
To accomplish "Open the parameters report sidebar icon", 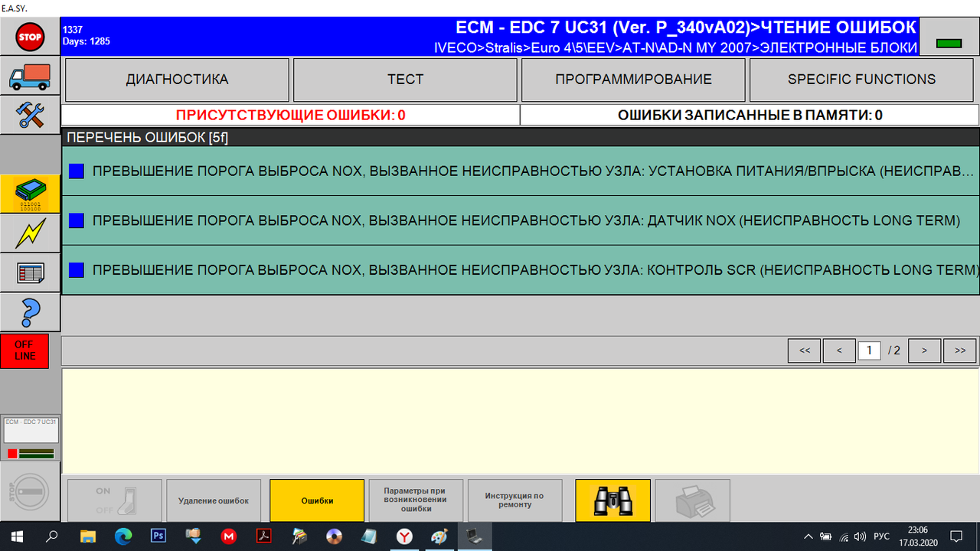I will pos(29,272).
